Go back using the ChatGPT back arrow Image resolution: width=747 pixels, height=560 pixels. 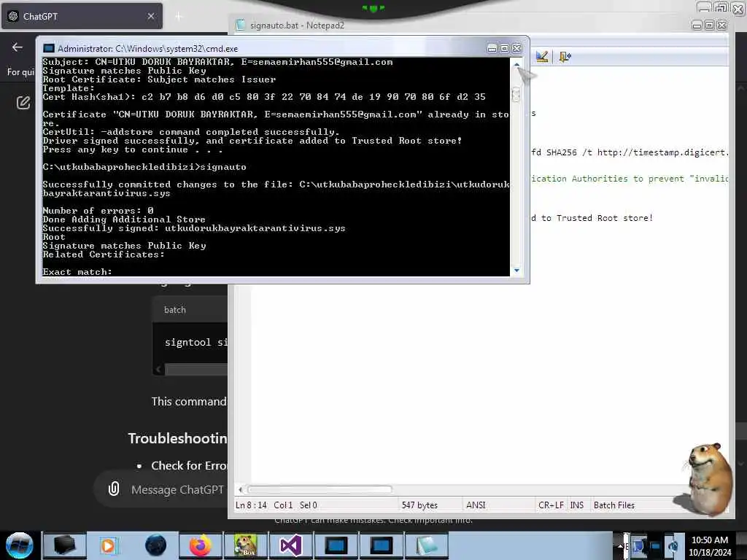[x=18, y=47]
